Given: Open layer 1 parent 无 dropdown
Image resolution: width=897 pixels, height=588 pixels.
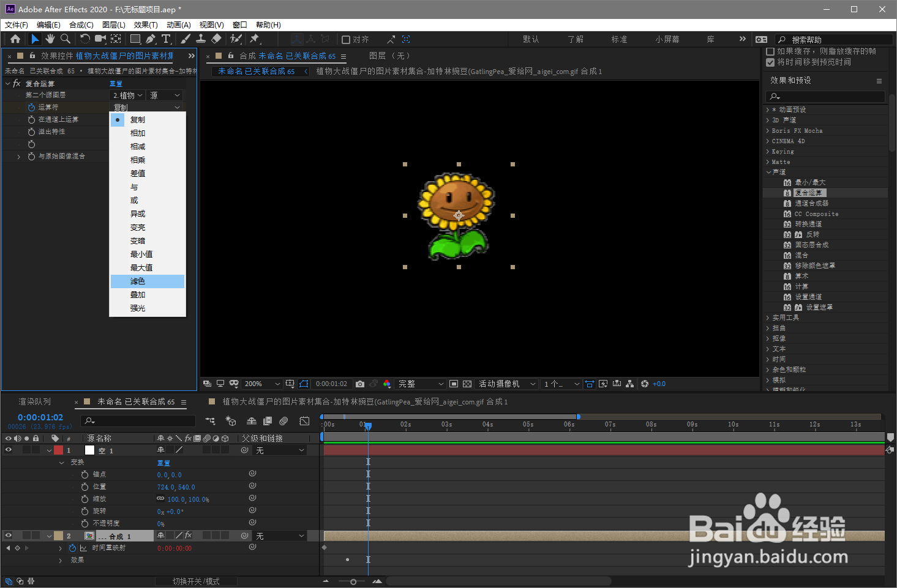Looking at the screenshot, I should pyautogui.click(x=280, y=450).
